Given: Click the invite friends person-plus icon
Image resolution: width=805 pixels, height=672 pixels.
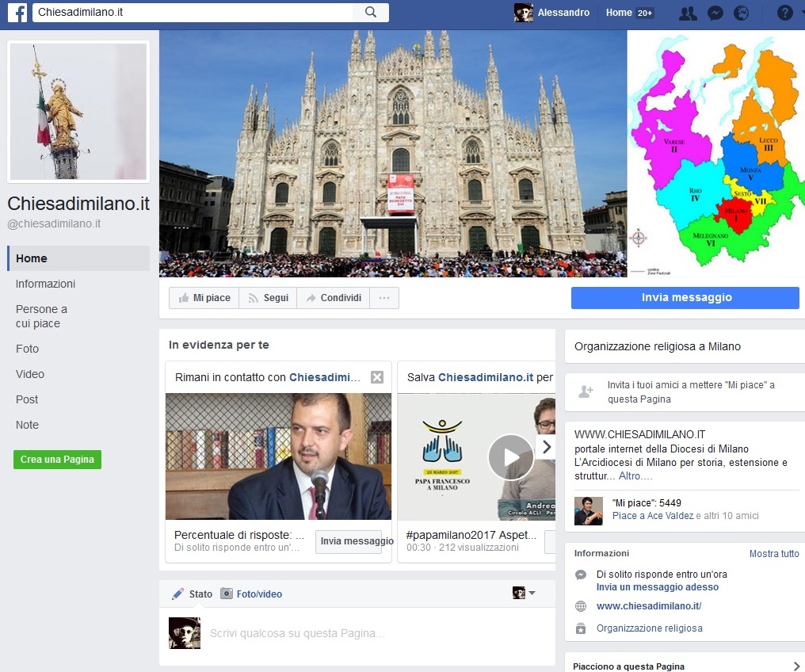Looking at the screenshot, I should click(x=586, y=391).
